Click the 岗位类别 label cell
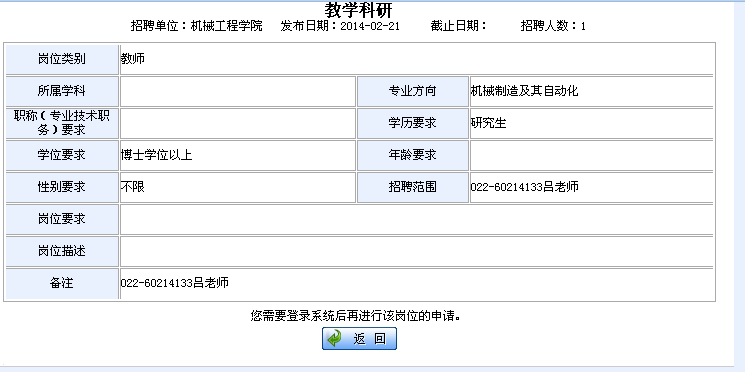The image size is (745, 372). (62, 59)
